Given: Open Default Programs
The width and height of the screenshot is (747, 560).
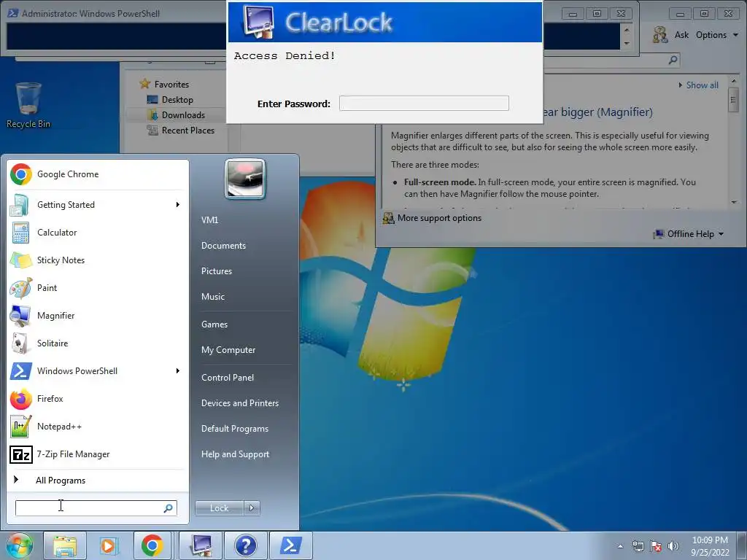Looking at the screenshot, I should pyautogui.click(x=235, y=429).
